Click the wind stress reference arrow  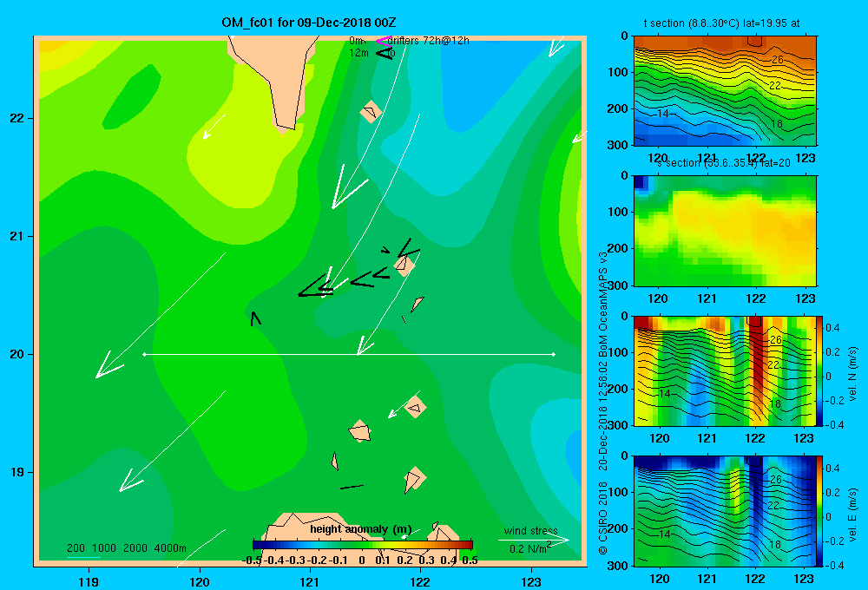point(534,541)
